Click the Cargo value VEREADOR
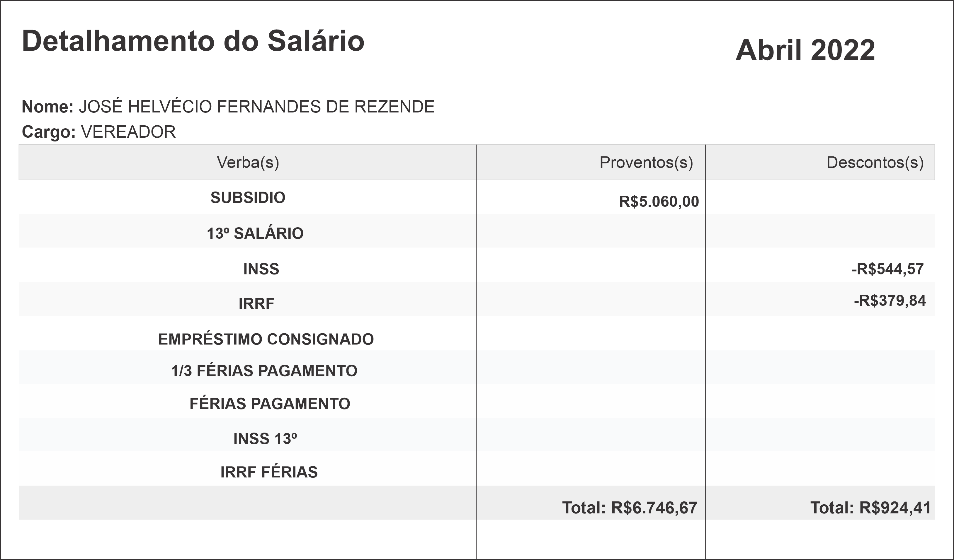Image resolution: width=954 pixels, height=560 pixels. pos(128,132)
